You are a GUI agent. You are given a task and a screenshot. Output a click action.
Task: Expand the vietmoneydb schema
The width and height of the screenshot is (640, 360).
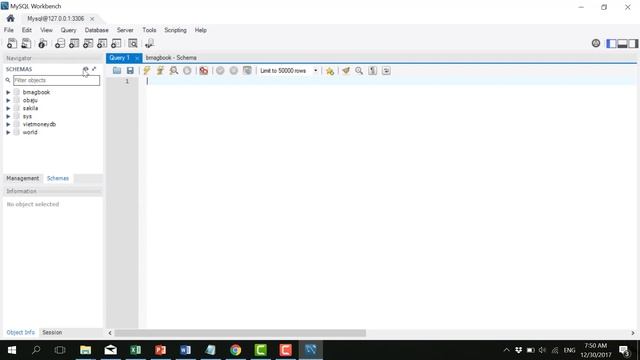pos(8,124)
